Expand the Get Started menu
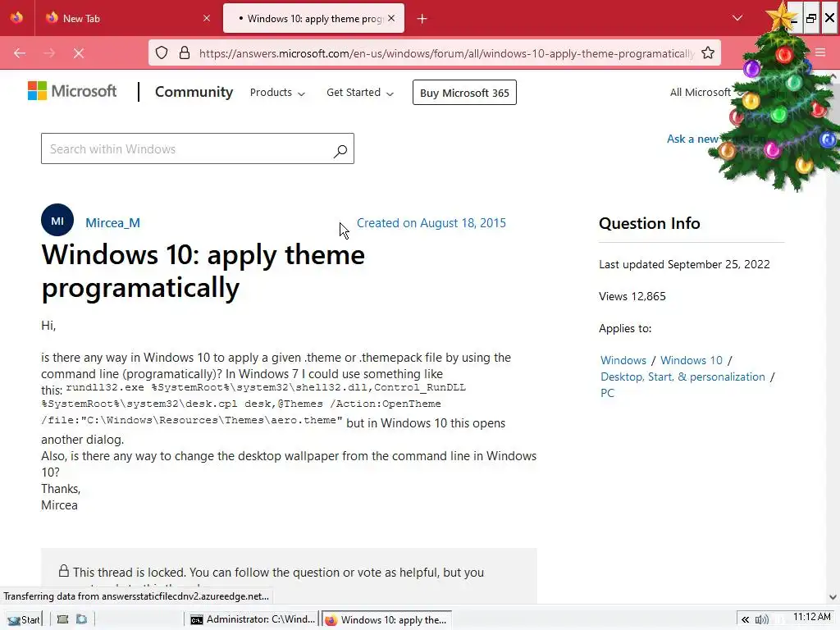Image resolution: width=840 pixels, height=630 pixels. click(360, 93)
